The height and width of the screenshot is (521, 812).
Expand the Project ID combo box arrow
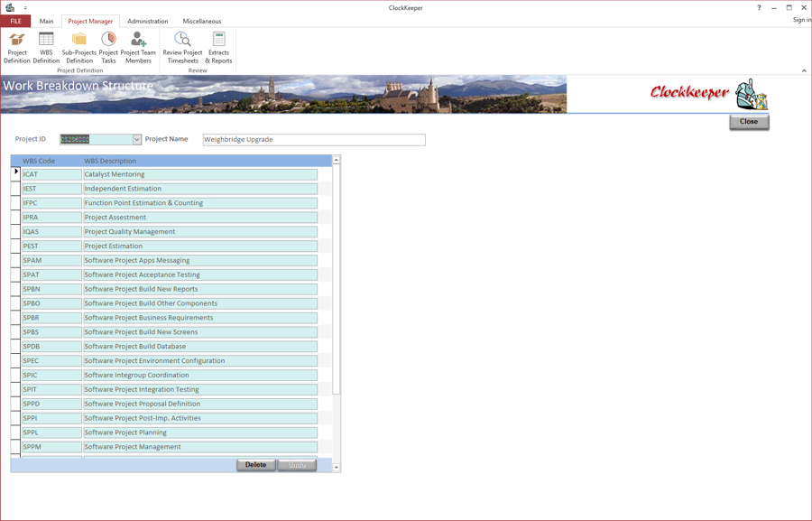[137, 139]
